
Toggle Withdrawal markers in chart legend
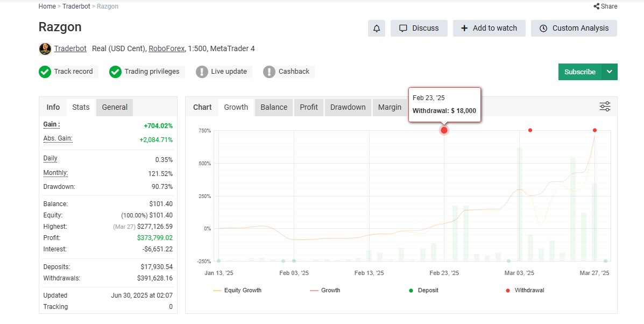(x=525, y=290)
